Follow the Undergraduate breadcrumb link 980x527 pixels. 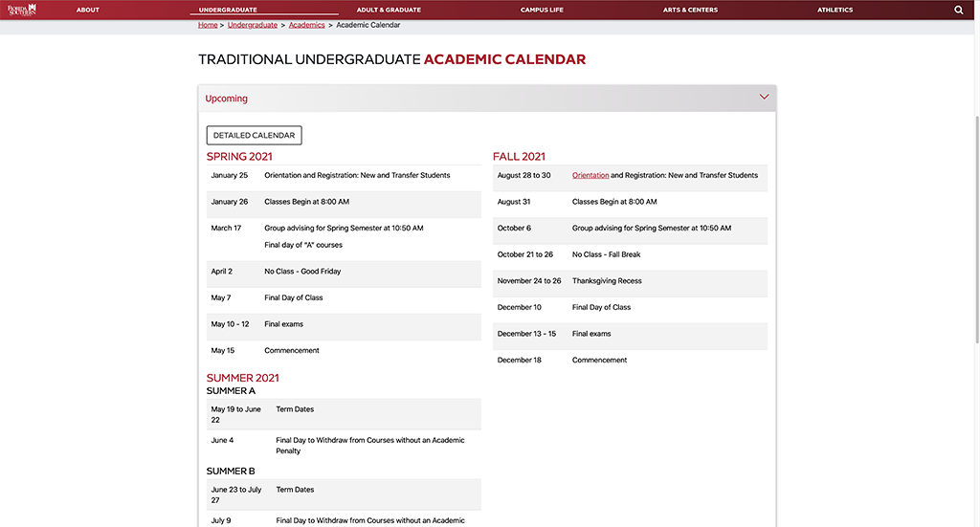coord(253,25)
